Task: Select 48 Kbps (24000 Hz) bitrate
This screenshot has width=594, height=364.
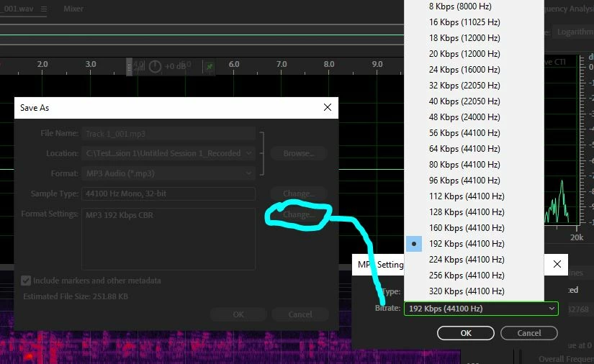Action: [474, 117]
